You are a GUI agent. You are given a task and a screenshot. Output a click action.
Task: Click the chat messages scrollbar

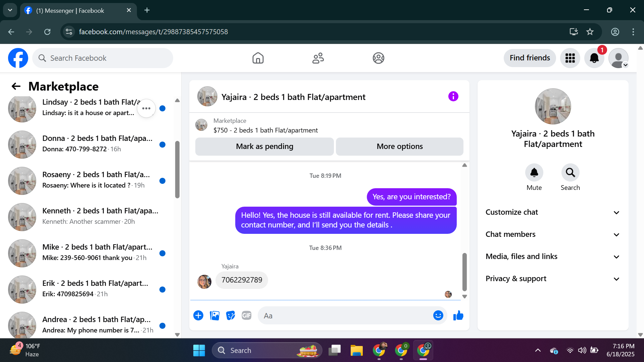464,272
